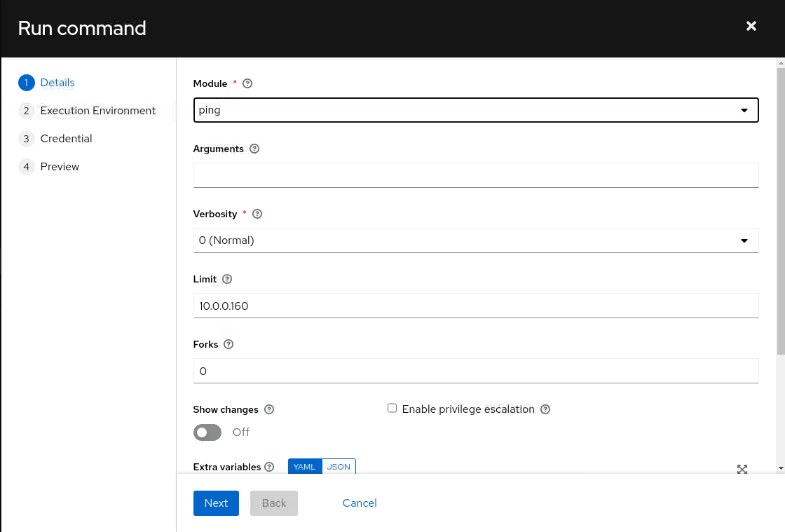Image resolution: width=785 pixels, height=532 pixels.
Task: Toggle the Show changes switch
Action: click(x=207, y=432)
